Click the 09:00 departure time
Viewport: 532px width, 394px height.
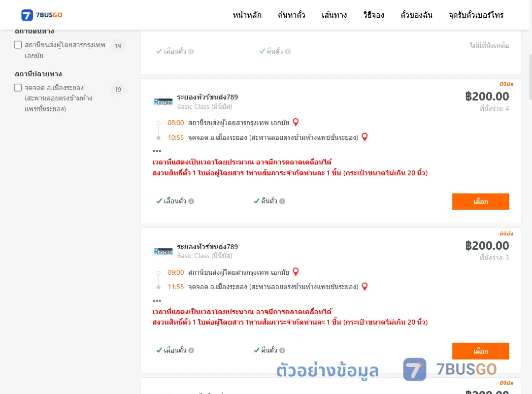(176, 272)
